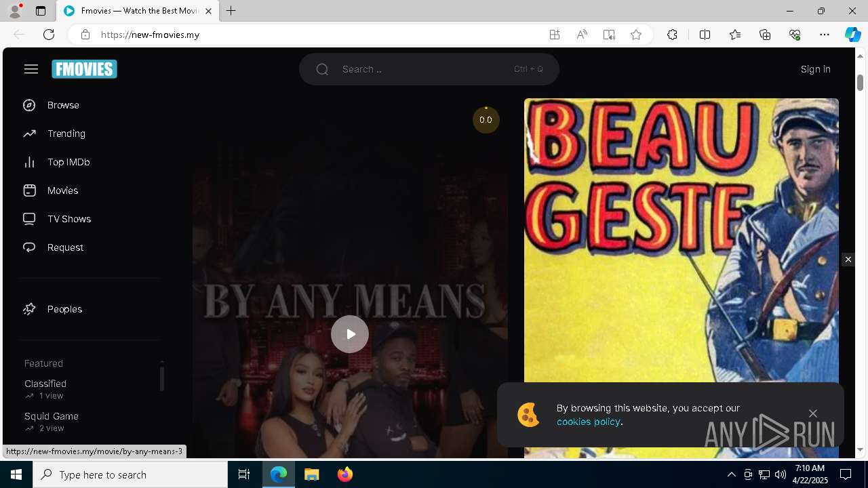The image size is (868, 488).
Task: Click the Peoples star icon
Action: 29,309
